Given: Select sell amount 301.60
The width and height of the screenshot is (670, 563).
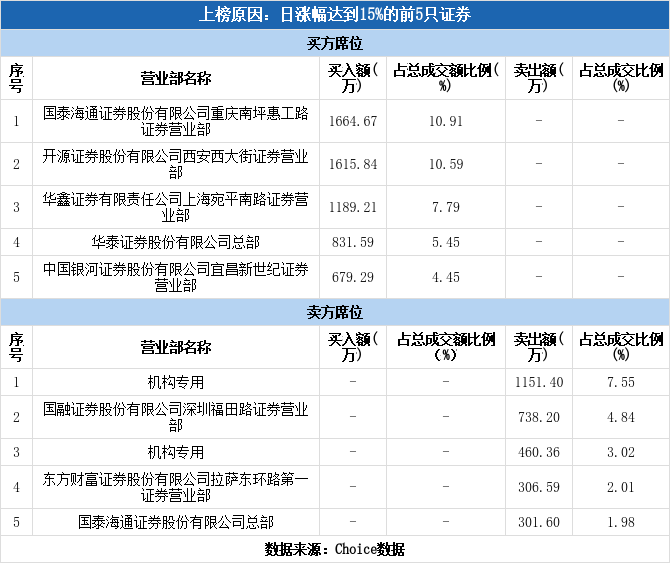Looking at the screenshot, I should (x=539, y=522).
